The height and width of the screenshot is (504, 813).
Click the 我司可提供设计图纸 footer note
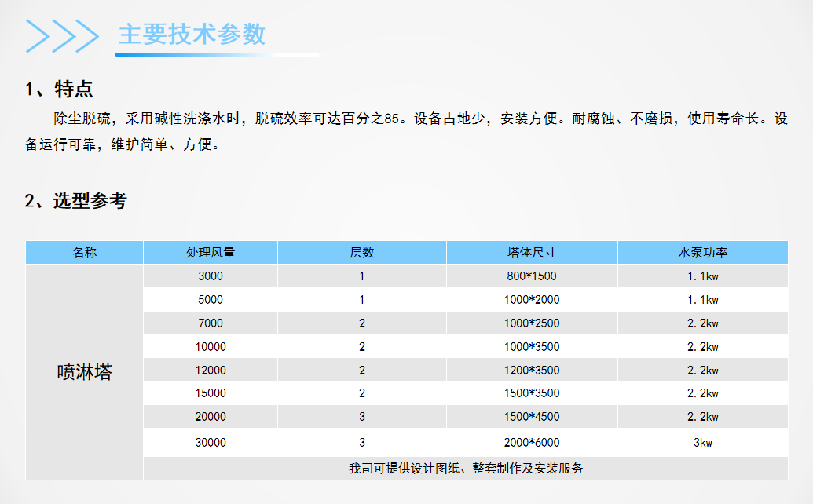(466, 469)
